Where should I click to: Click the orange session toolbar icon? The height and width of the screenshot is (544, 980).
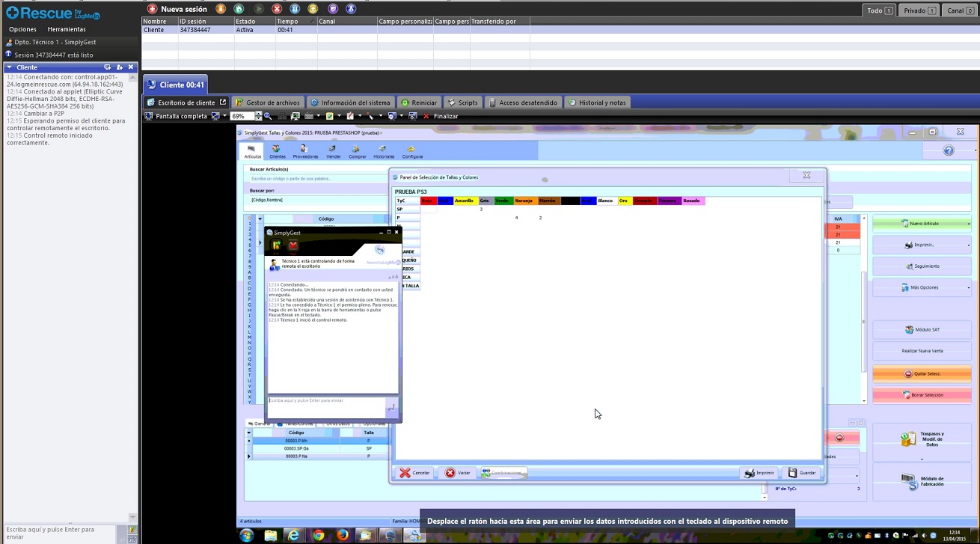(221, 9)
